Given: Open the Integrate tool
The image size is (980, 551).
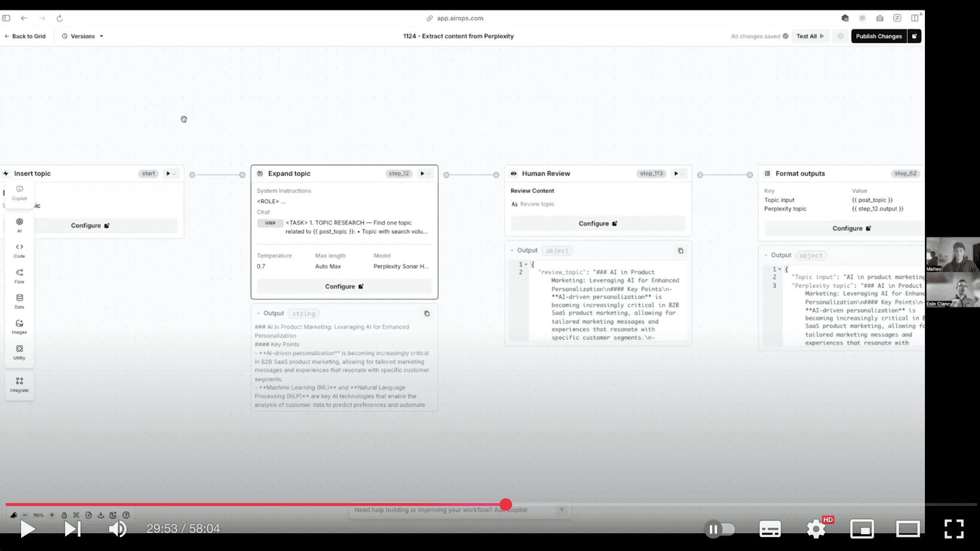Looking at the screenshot, I should pos(20,384).
